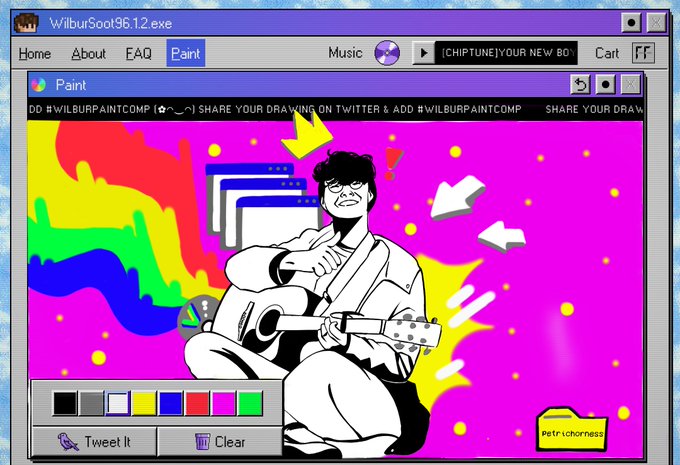The width and height of the screenshot is (680, 465).
Task: Close the Paint sub-window
Action: (x=631, y=85)
